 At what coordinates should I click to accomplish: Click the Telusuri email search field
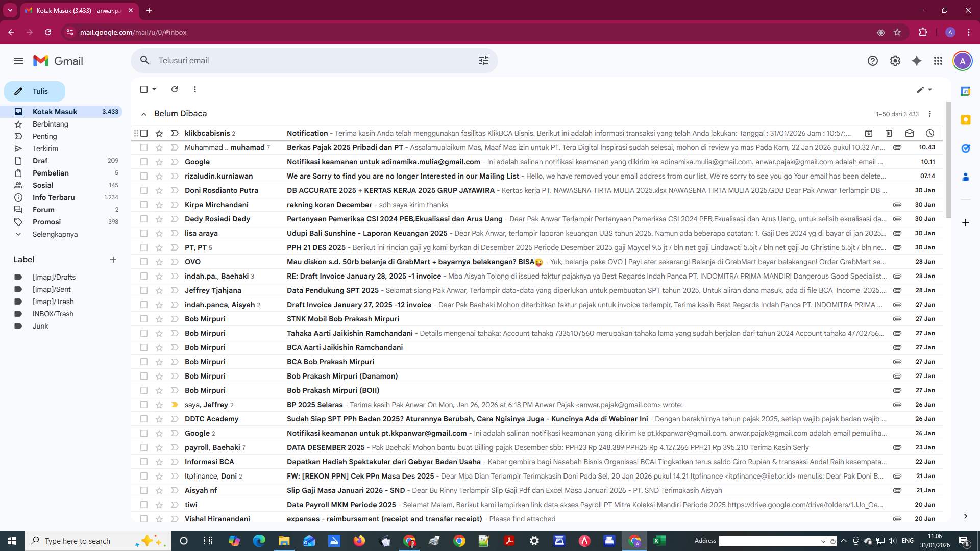(306, 60)
